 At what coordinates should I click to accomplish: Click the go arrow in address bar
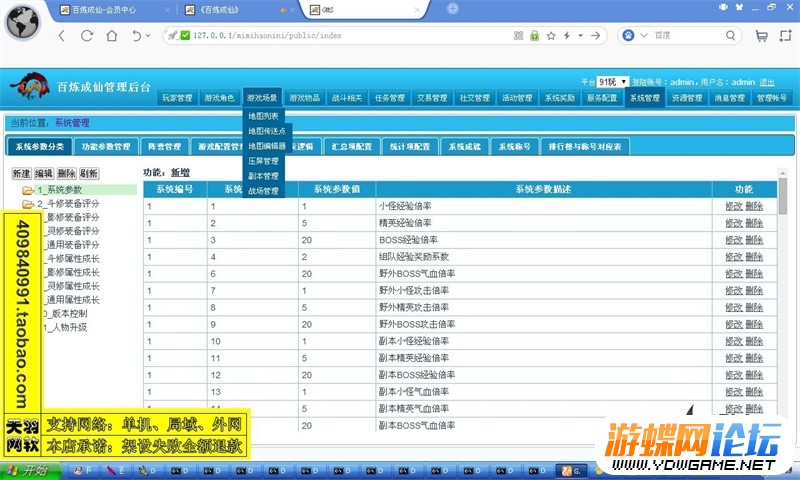pos(595,36)
